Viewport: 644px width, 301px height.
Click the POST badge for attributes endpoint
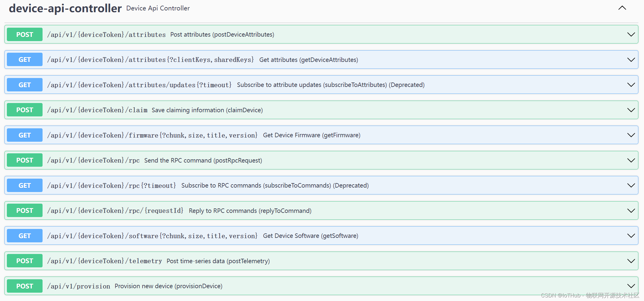click(25, 35)
